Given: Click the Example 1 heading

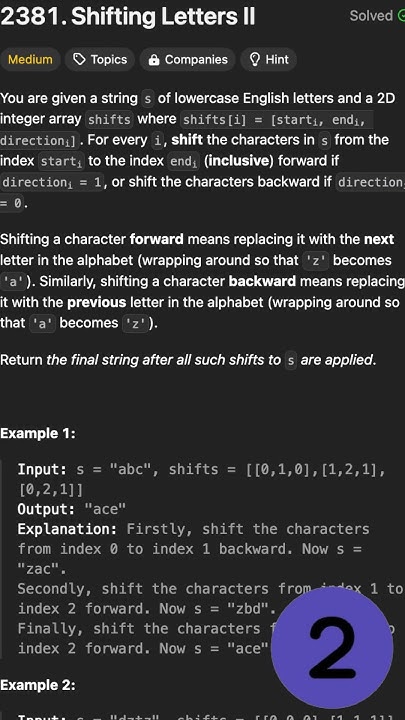Looking at the screenshot, I should (x=38, y=433).
